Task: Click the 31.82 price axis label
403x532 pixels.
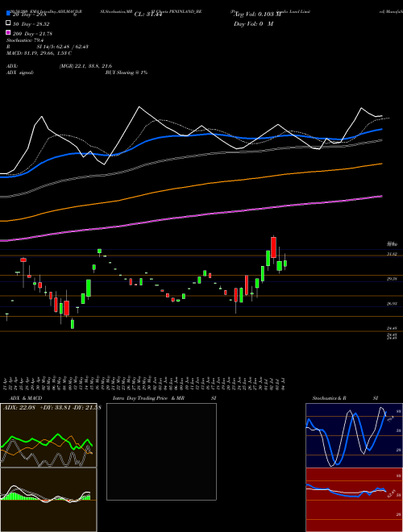Action: 392,254
